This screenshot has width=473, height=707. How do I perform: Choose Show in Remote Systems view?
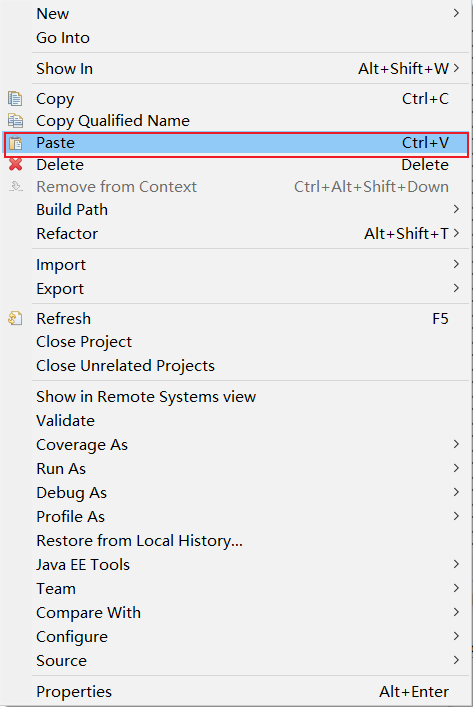(x=146, y=397)
